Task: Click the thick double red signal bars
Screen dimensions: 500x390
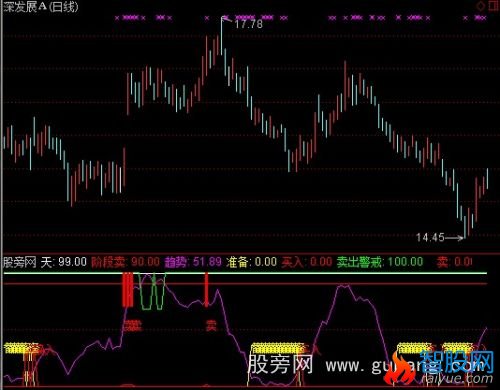Action: [128, 289]
